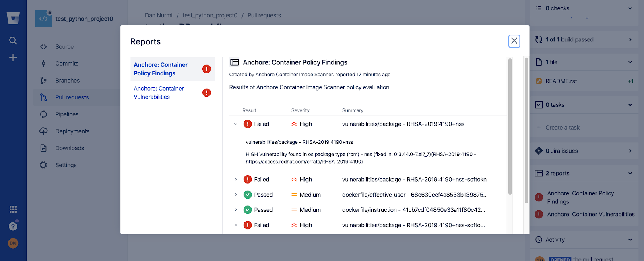Screen dimensions: 644x261
Task: Open Anchore: Container Policy Findings in right panel
Action: click(x=580, y=197)
